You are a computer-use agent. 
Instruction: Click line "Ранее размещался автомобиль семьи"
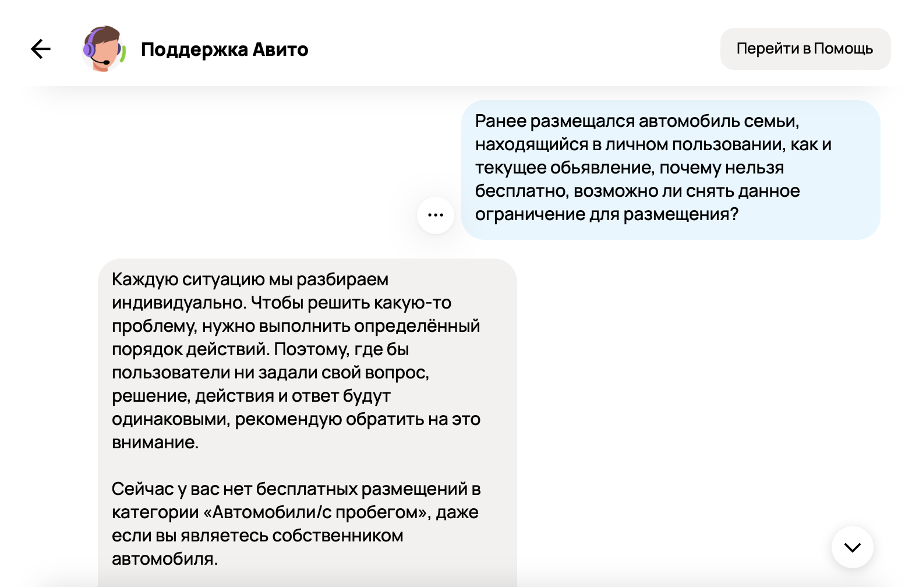coord(637,121)
